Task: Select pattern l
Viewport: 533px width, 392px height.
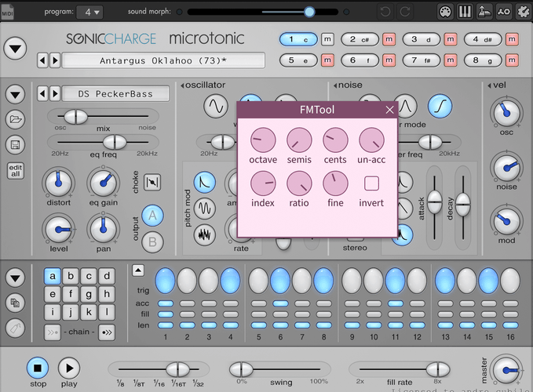Action: point(107,312)
